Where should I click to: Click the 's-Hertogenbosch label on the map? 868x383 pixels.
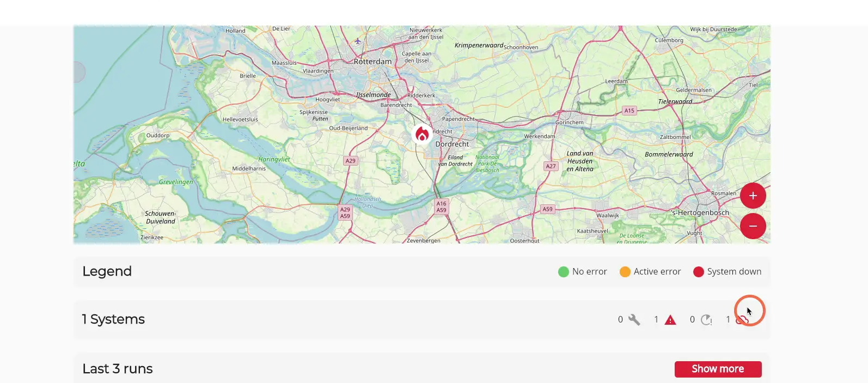click(700, 212)
